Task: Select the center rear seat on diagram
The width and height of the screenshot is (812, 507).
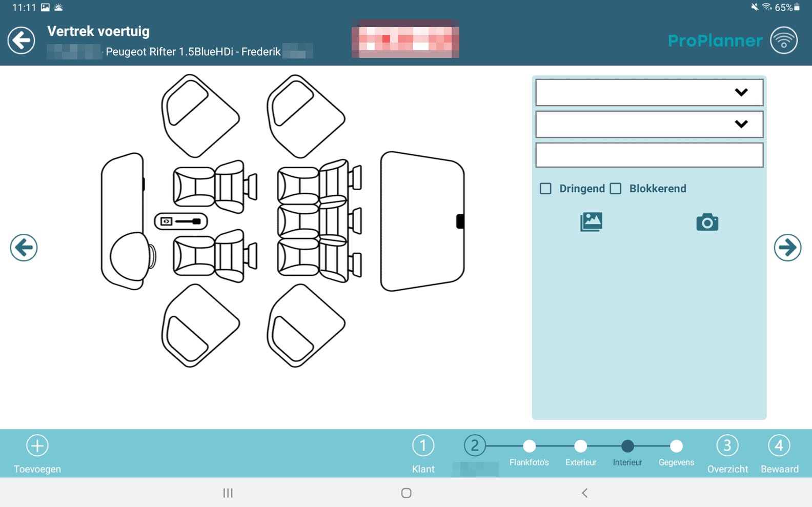Action: 320,221
